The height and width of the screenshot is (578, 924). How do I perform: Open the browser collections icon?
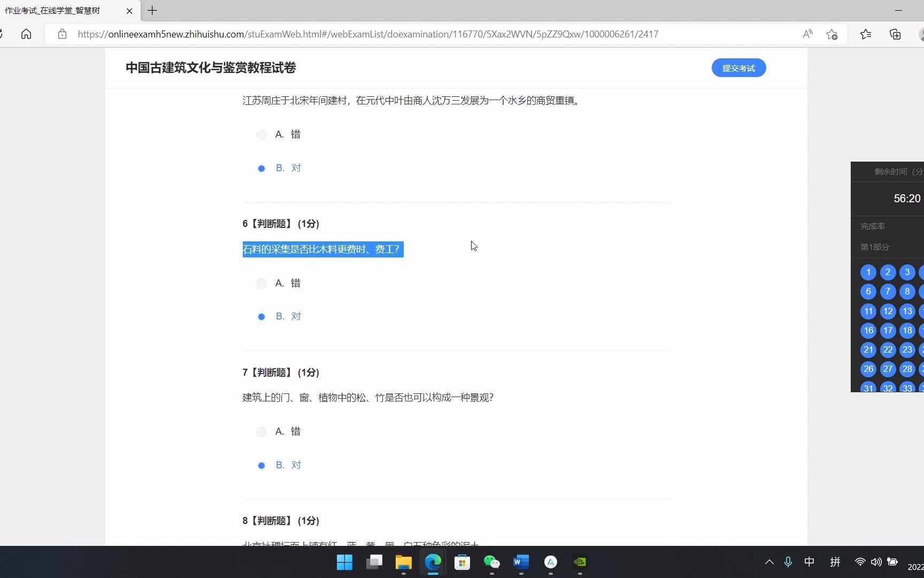click(x=895, y=34)
